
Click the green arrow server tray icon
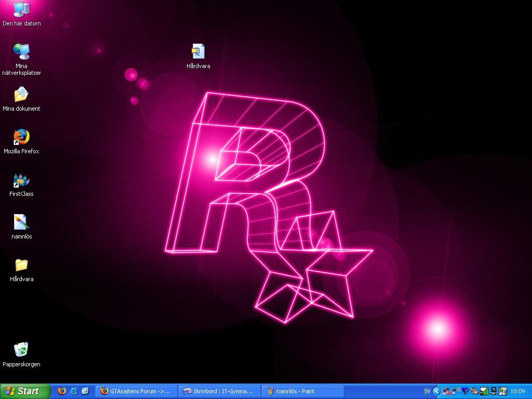click(503, 391)
